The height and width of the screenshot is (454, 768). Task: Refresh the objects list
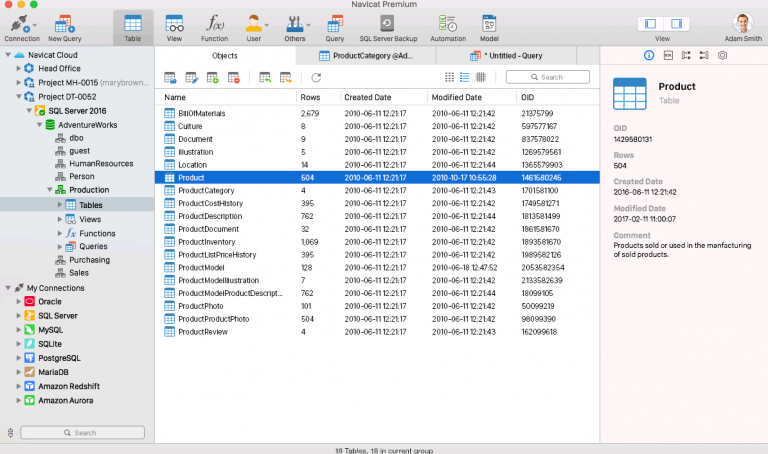[316, 77]
